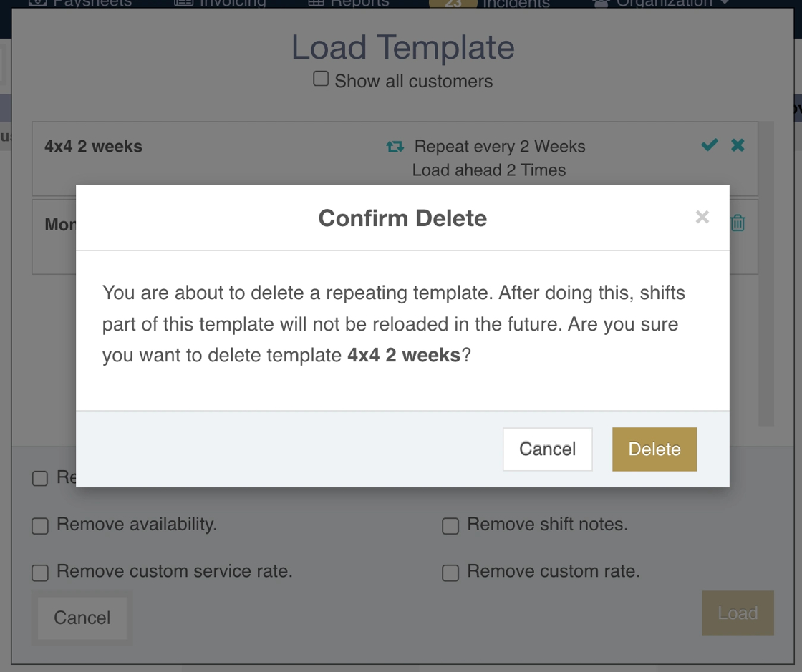Screen dimensions: 802x672
Task: Enable the Remove custom rate checkbox
Action: (x=450, y=573)
